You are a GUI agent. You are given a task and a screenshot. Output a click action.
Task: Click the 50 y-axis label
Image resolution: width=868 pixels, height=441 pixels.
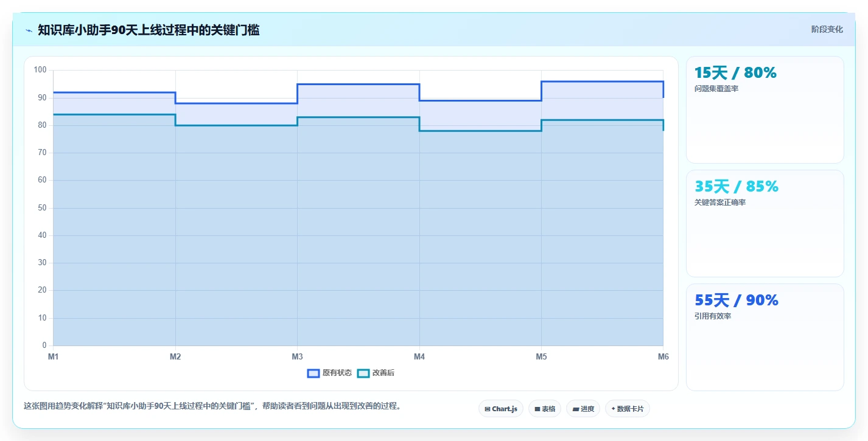click(42, 208)
